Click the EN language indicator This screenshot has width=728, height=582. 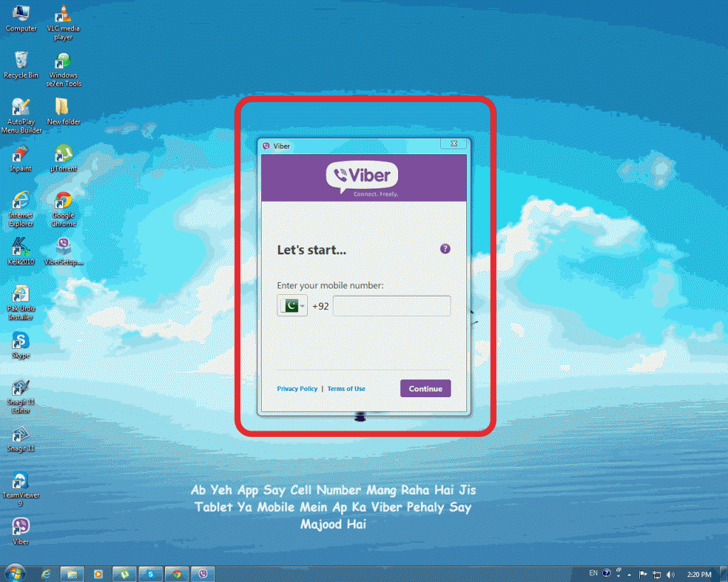coord(594,573)
